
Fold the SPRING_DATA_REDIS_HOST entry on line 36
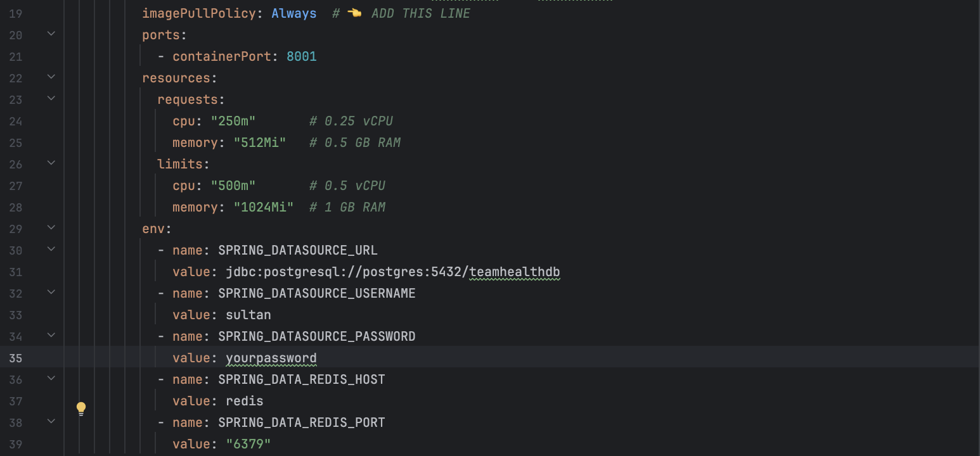[51, 378]
